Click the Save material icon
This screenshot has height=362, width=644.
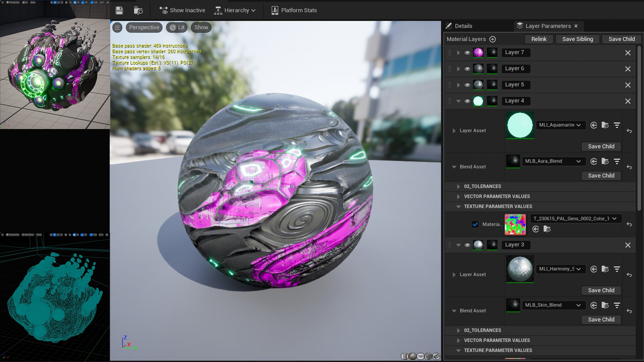coord(119,10)
